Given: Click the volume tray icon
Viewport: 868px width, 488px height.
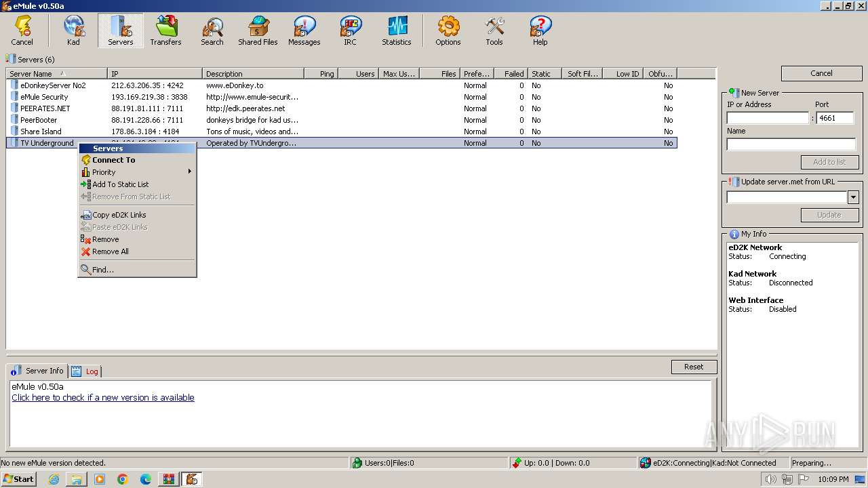Looking at the screenshot, I should pos(770,479).
